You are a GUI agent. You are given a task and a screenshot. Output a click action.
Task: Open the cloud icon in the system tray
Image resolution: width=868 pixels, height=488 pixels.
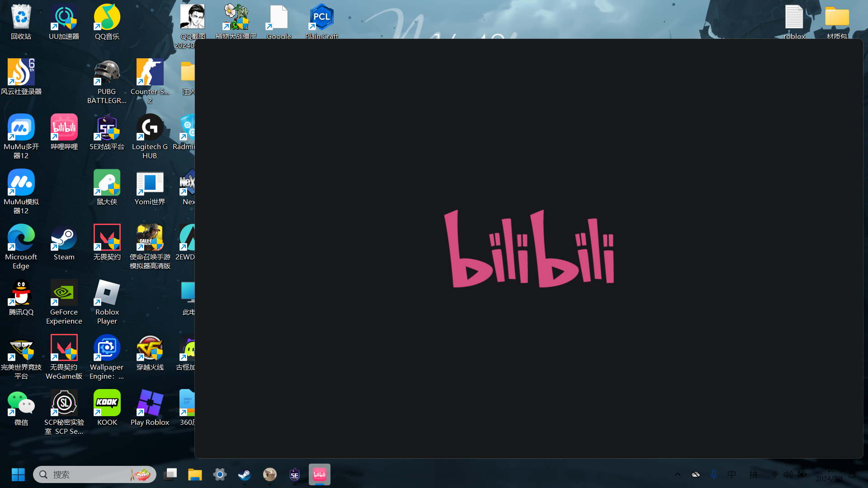(696, 474)
